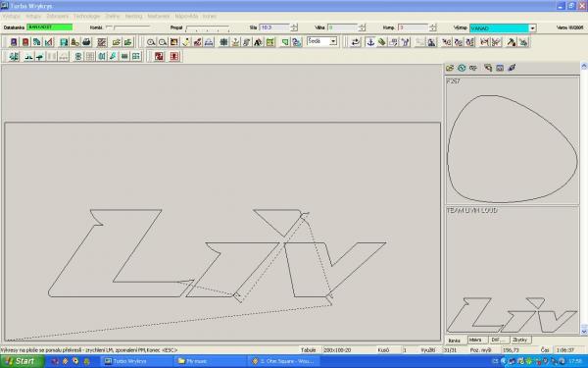Click the green Databanka field
The height and width of the screenshot is (368, 588).
point(50,27)
